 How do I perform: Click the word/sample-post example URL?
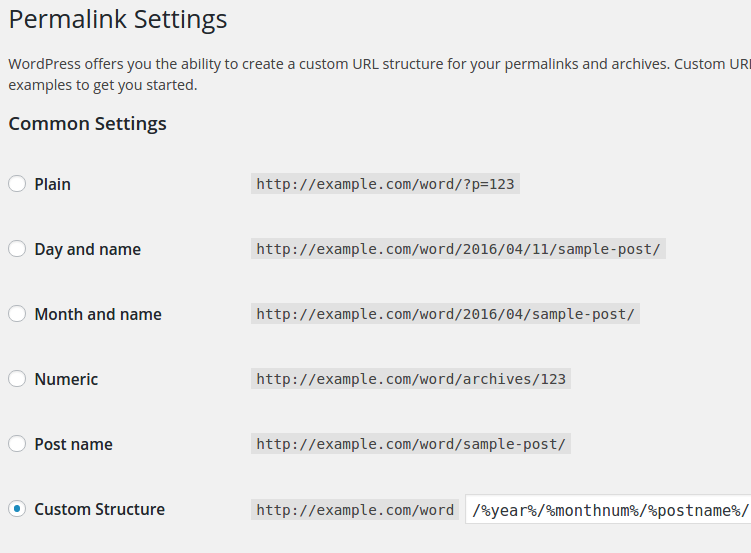click(411, 444)
